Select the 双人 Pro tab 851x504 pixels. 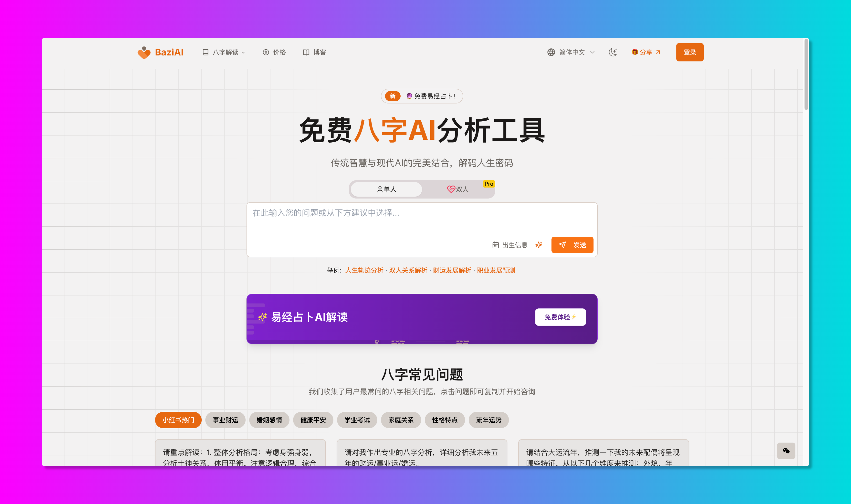tap(458, 189)
